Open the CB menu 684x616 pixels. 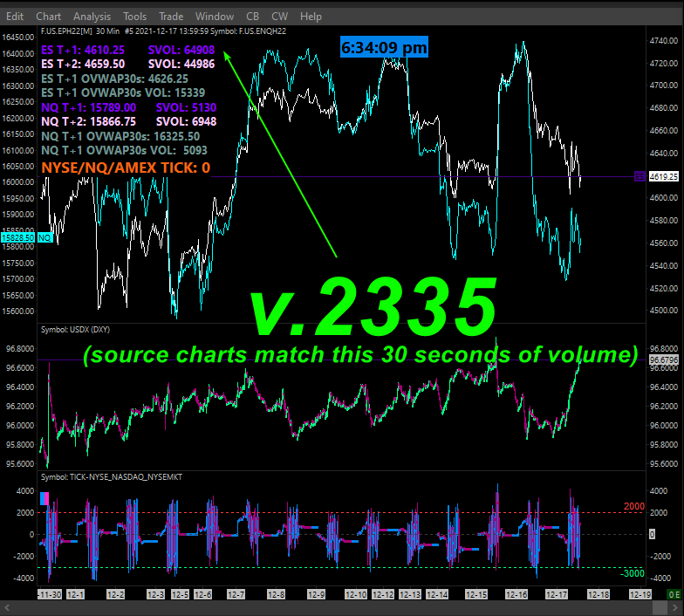pyautogui.click(x=253, y=17)
